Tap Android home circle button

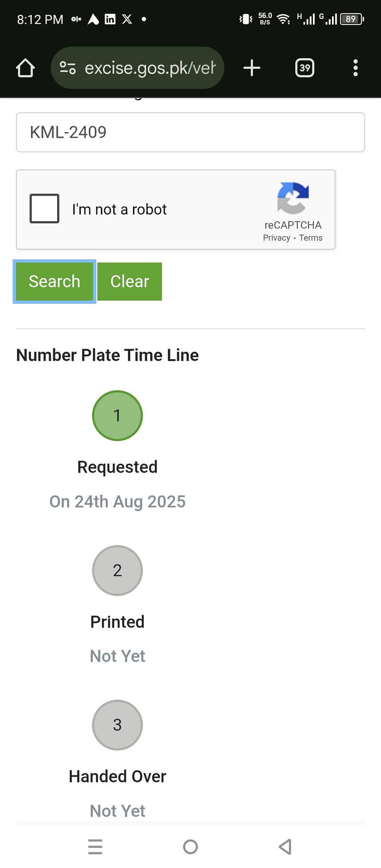pos(190,847)
